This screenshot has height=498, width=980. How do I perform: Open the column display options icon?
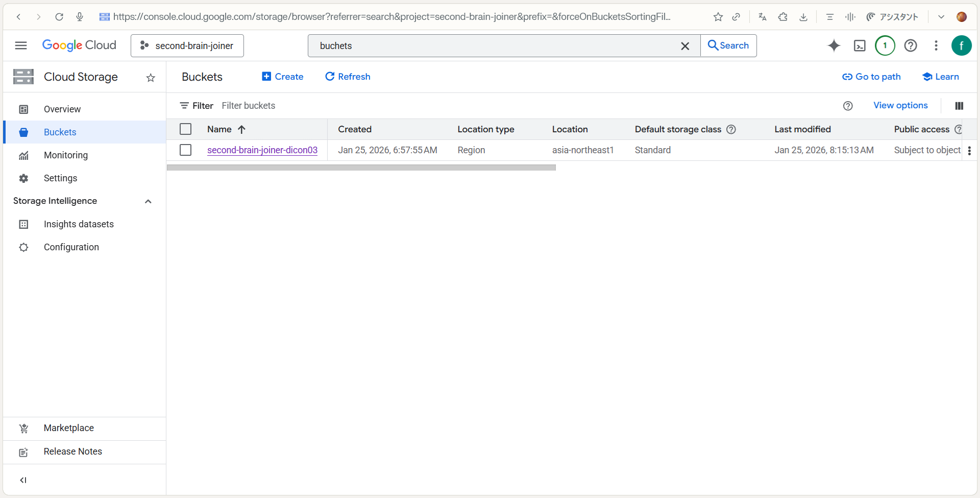click(x=959, y=106)
